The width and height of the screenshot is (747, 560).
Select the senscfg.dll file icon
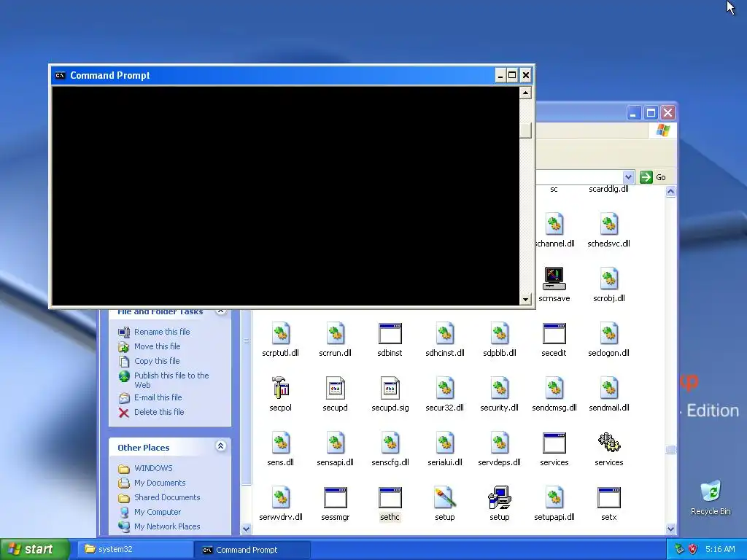(x=390, y=443)
